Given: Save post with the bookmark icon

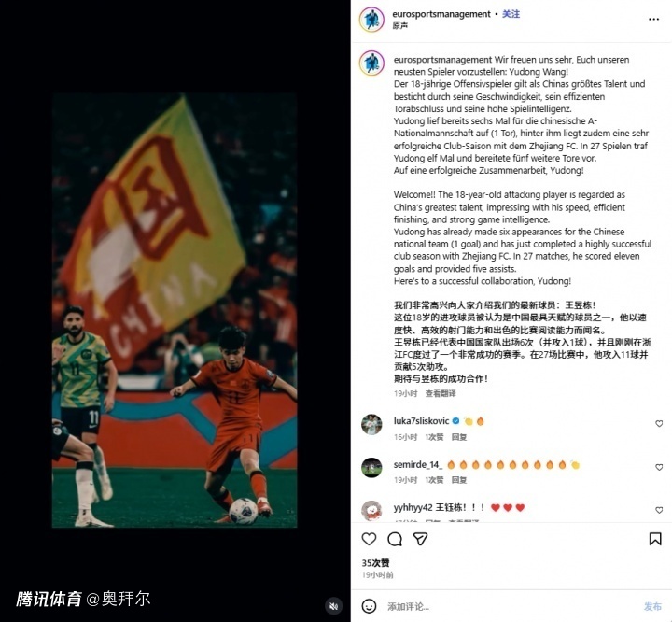Looking at the screenshot, I should (x=655, y=539).
